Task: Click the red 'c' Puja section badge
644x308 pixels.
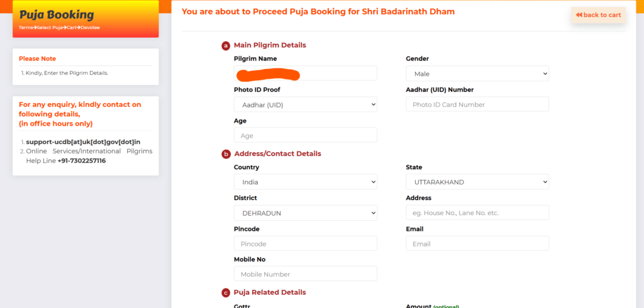Action: pos(226,293)
